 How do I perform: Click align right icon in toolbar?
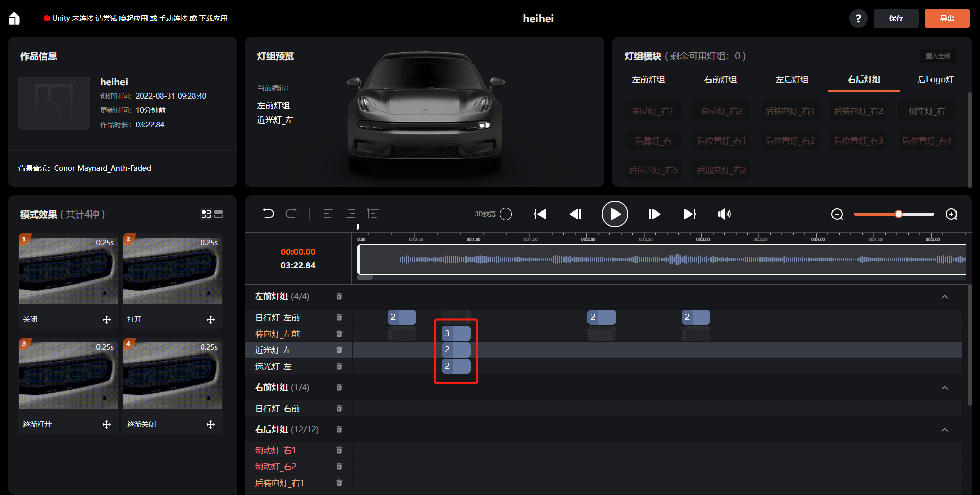351,214
